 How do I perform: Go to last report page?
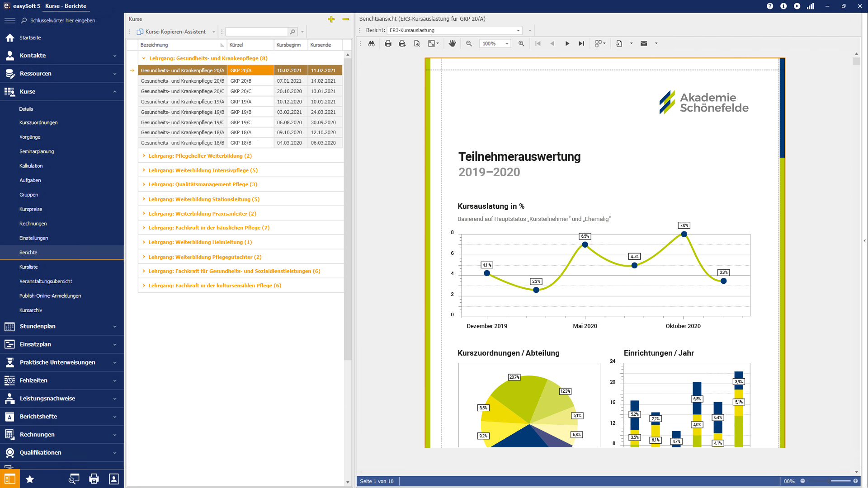click(581, 43)
